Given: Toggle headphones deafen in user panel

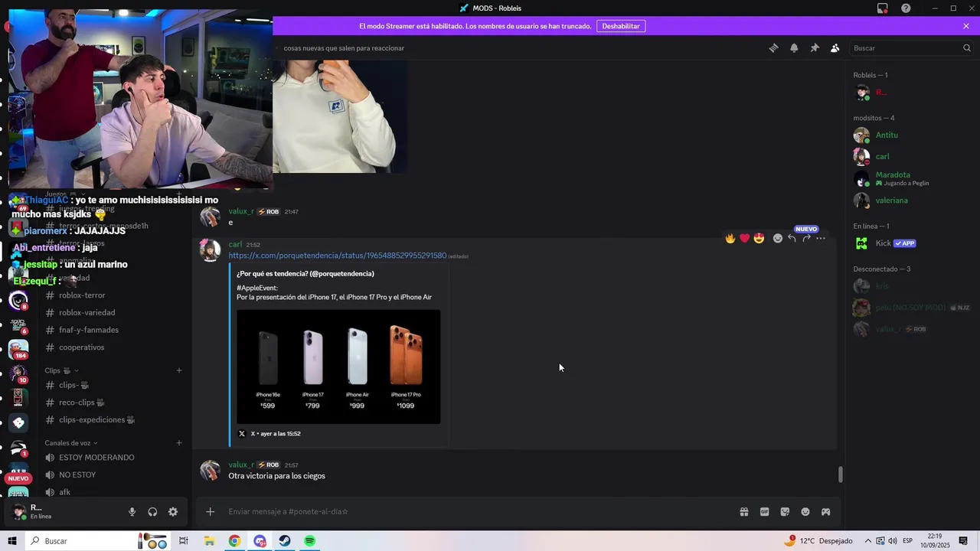Looking at the screenshot, I should (x=152, y=512).
